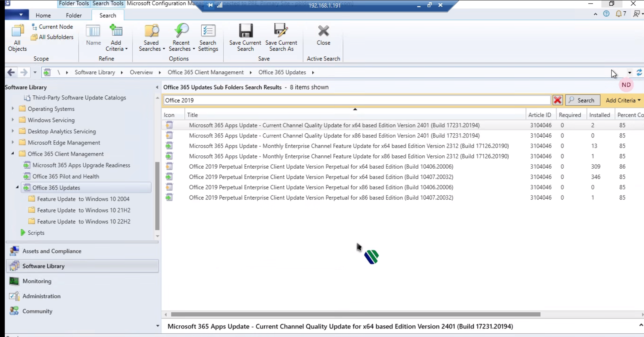Open Monitoring workspace

[x=83, y=281]
